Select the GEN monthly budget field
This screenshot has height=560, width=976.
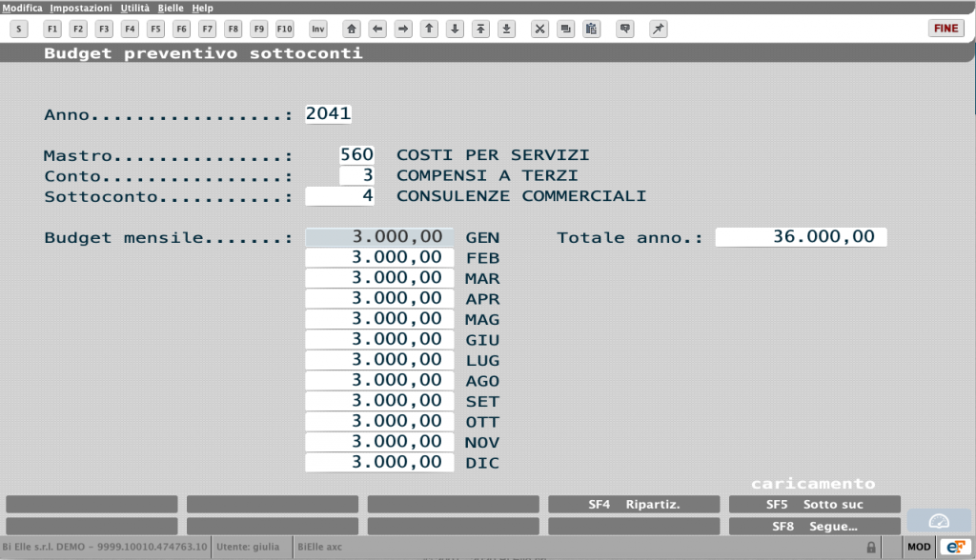[379, 237]
